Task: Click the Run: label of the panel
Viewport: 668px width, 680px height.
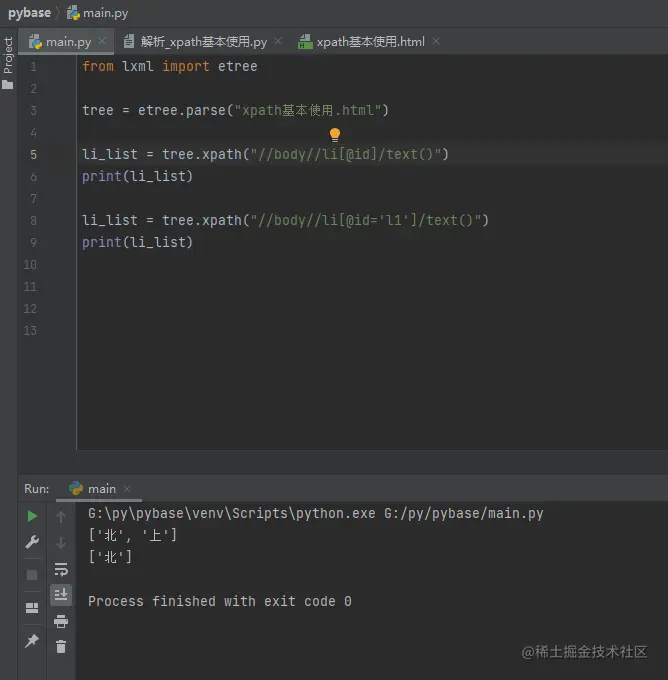Action: (x=36, y=489)
